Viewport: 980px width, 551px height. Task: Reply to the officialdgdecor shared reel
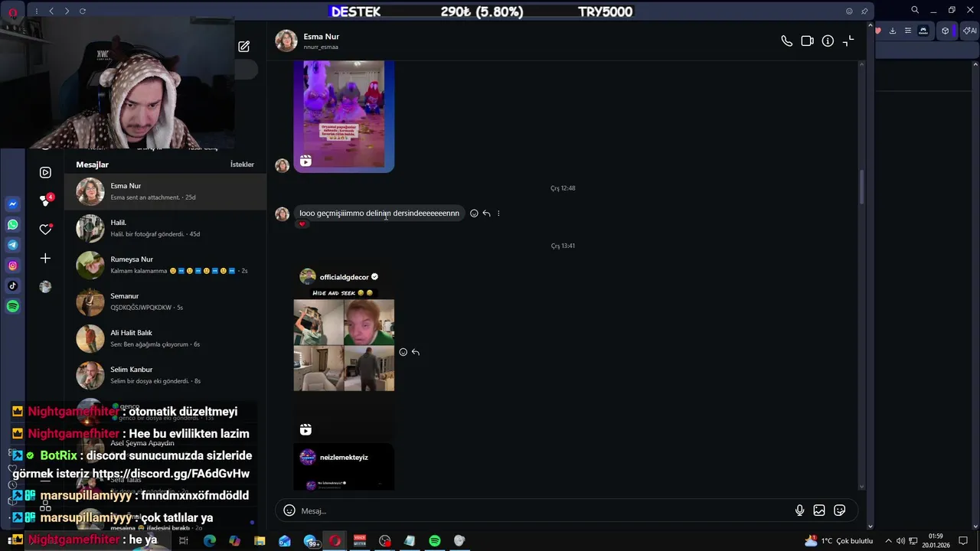[416, 352]
